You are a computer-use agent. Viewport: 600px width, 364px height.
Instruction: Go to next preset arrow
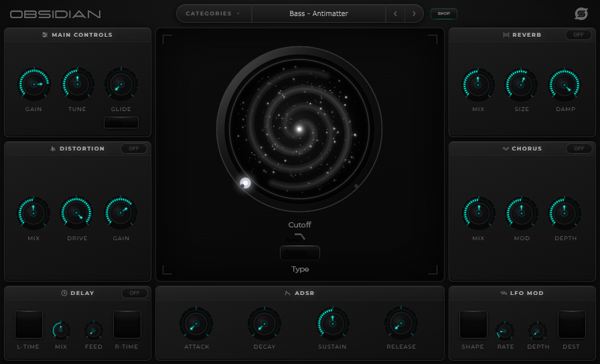point(414,13)
